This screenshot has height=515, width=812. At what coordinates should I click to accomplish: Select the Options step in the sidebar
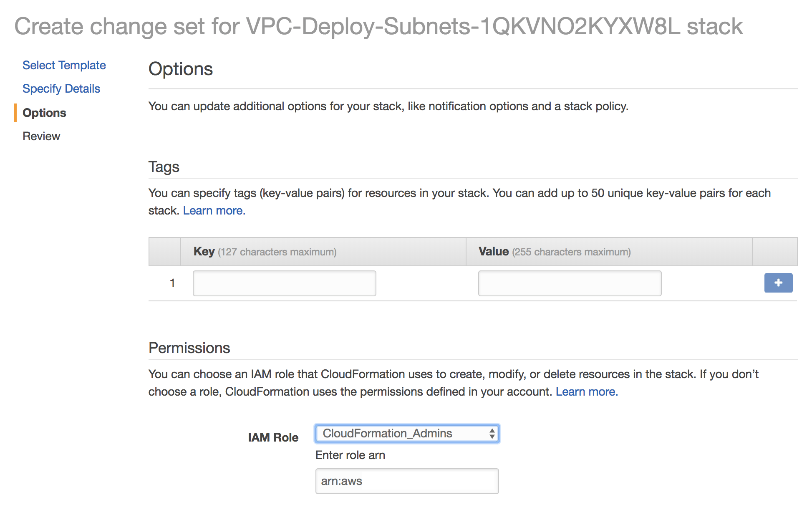(x=44, y=113)
